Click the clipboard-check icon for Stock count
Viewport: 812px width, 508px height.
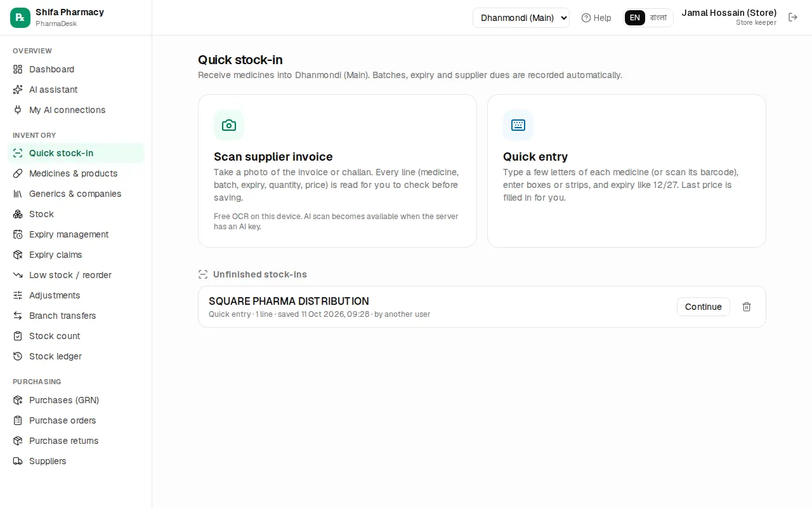(x=18, y=336)
